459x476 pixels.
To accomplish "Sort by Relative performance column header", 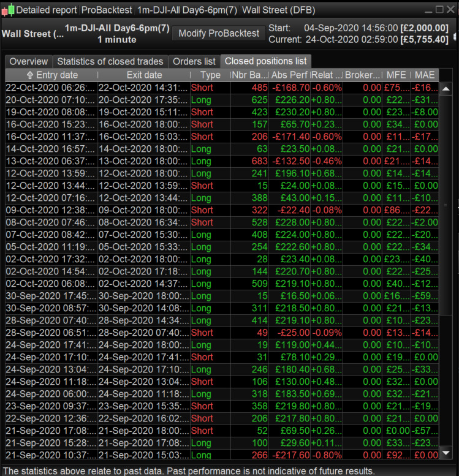I will [x=327, y=75].
